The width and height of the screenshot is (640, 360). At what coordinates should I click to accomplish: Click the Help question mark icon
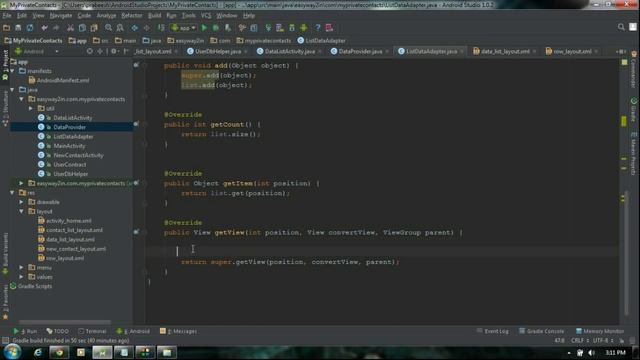pos(318,28)
